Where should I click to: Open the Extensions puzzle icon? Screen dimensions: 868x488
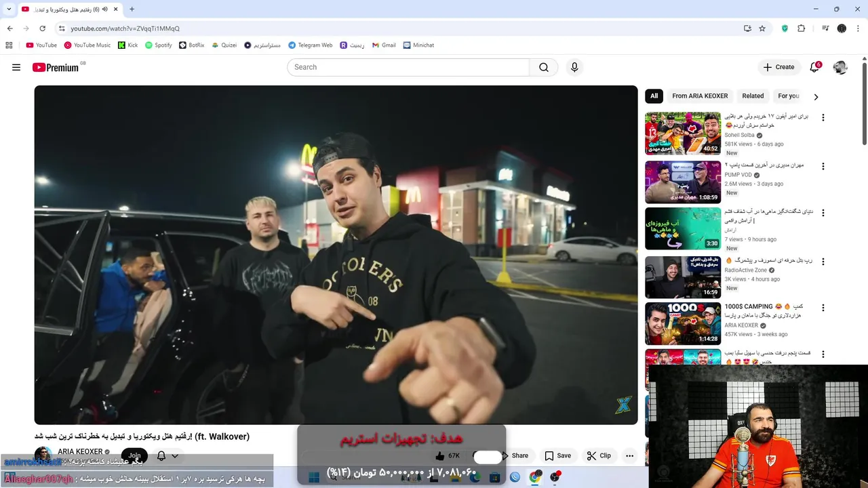[x=801, y=28]
